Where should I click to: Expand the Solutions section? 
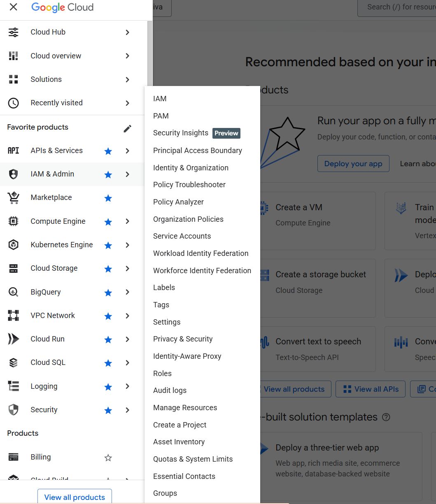(x=128, y=79)
